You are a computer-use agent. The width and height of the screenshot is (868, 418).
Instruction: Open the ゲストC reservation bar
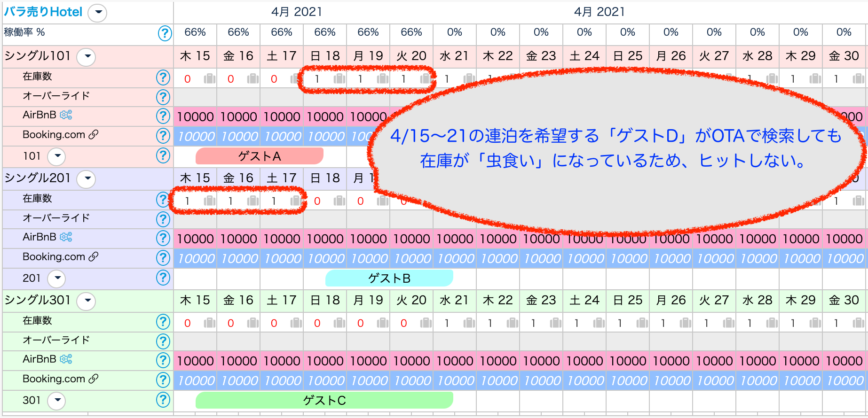(324, 401)
